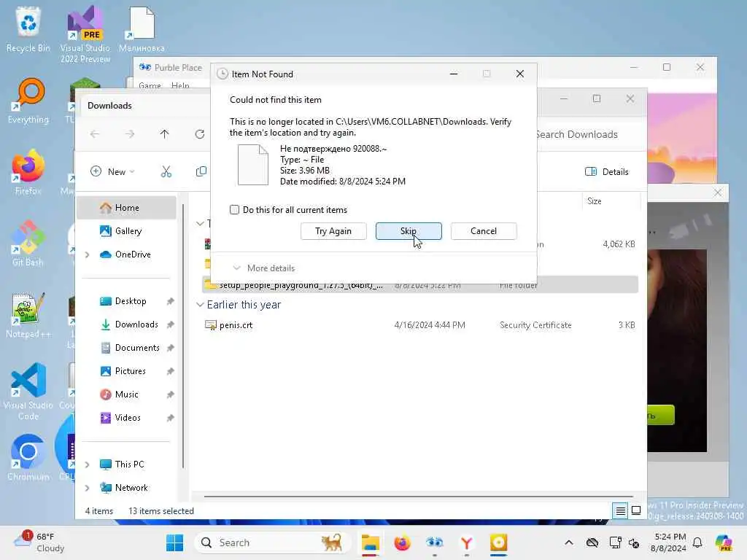Open Music in the sidebar

coord(127,394)
